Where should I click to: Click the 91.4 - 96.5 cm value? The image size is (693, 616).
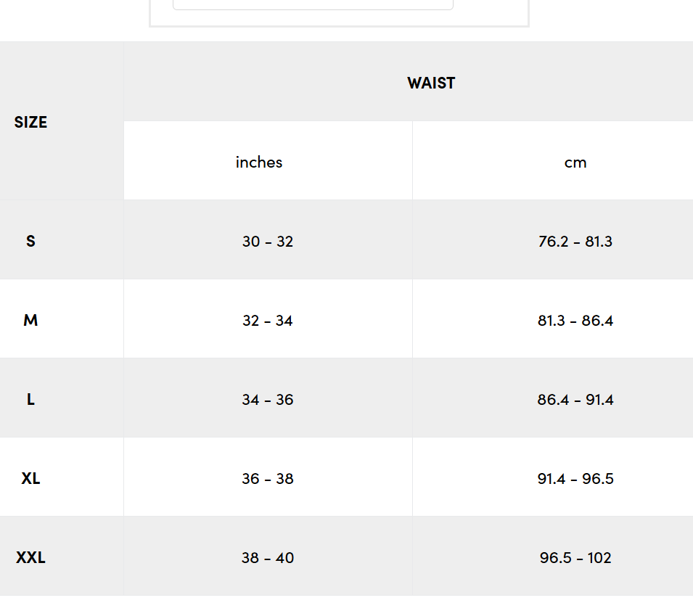tap(575, 479)
